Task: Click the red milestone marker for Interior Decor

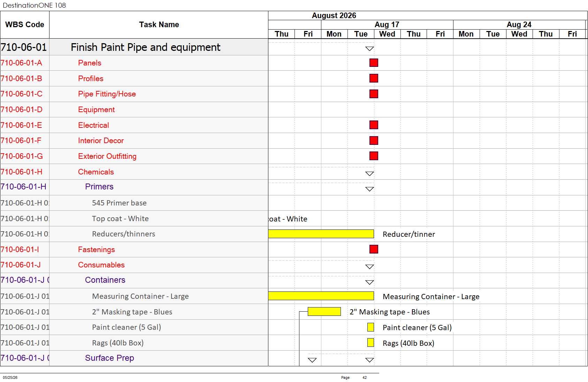Action: 374,141
